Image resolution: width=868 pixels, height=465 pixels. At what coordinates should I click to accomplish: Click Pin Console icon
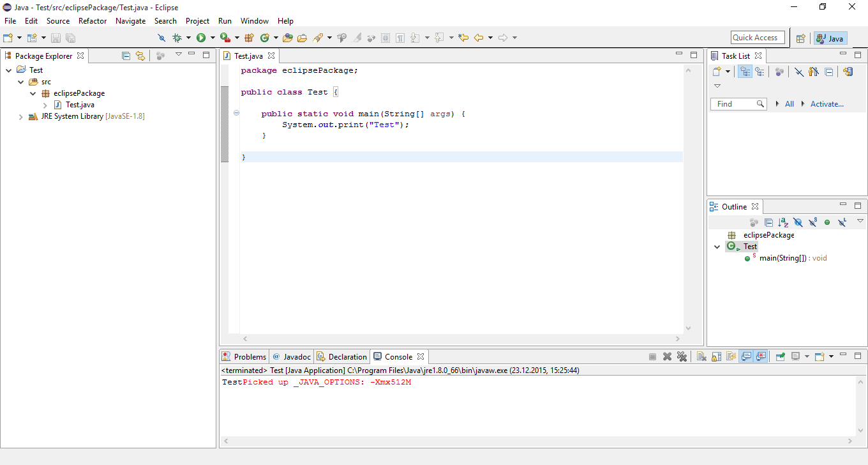tap(780, 356)
